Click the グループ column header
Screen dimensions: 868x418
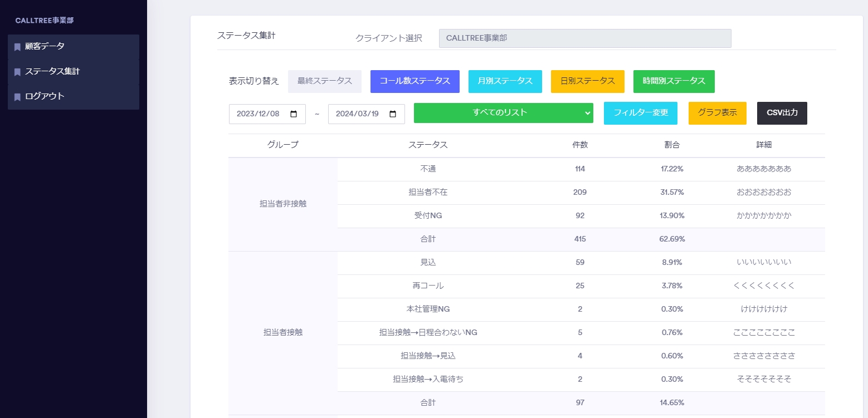[283, 145]
